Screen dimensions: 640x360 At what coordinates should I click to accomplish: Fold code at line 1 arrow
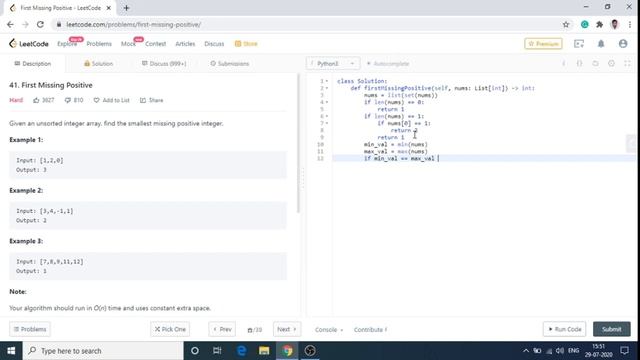327,81
